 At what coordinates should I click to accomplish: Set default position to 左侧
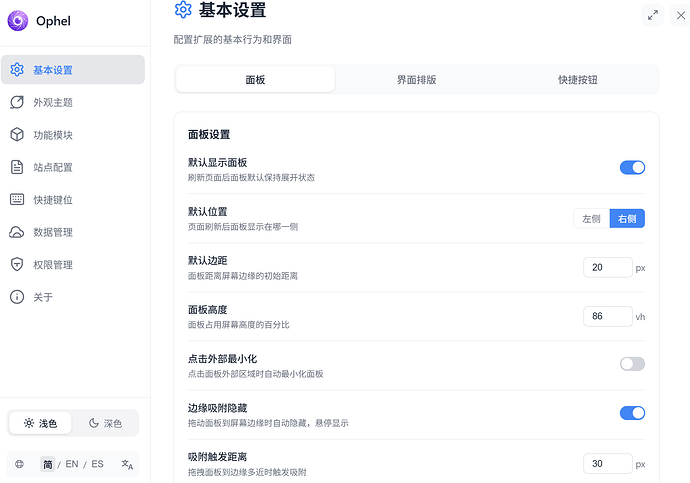point(591,218)
